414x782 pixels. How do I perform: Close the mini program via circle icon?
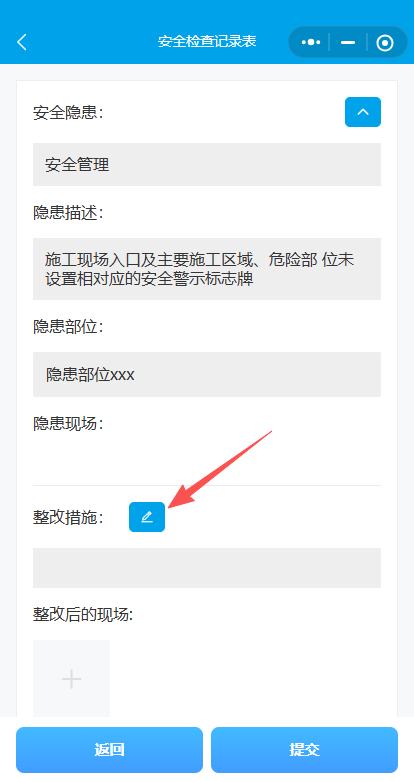pos(385,42)
